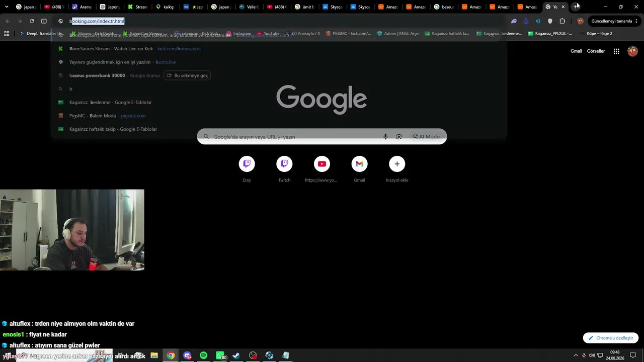644x362 pixels.
Task: Click Chrome'u özelleştir button
Action: 611,338
